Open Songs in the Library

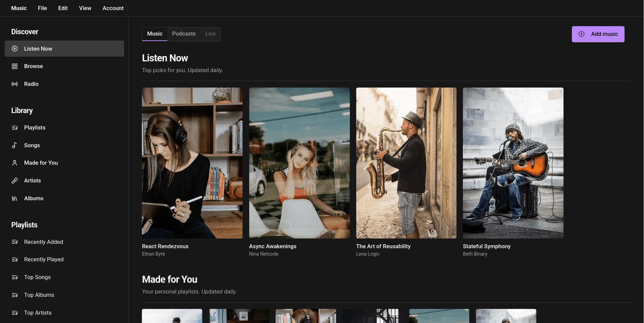(x=64, y=145)
